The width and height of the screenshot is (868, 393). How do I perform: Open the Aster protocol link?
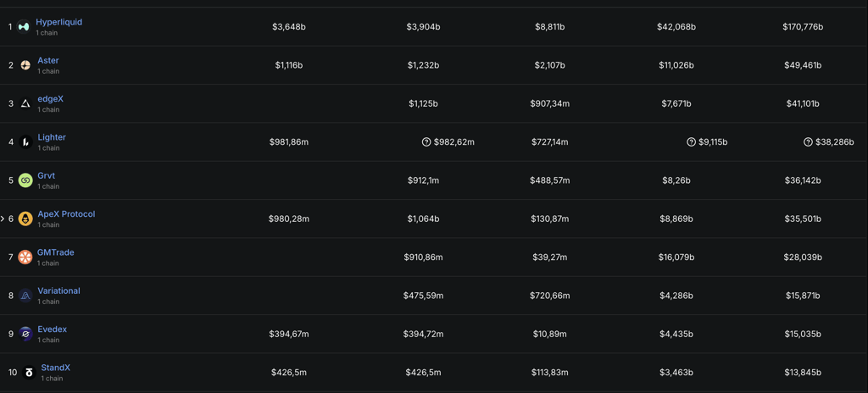[48, 60]
